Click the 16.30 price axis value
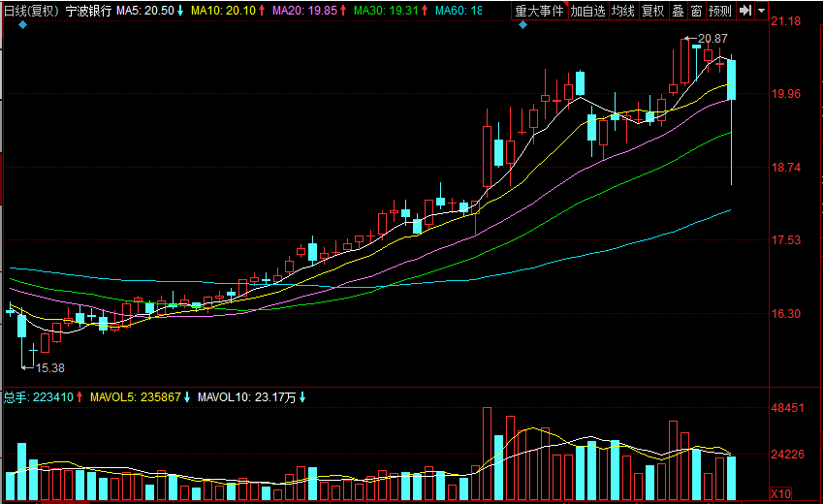Viewport: 823px width, 504px height. [x=786, y=314]
